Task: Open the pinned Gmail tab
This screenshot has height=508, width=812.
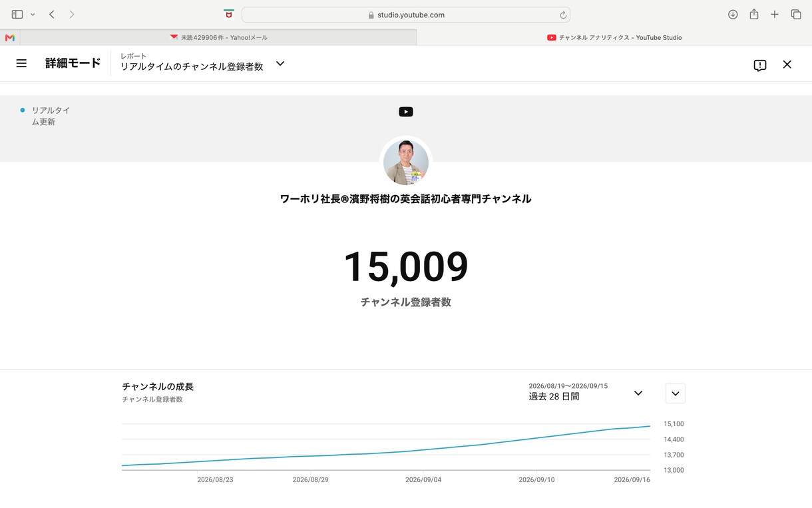Action: coord(10,38)
